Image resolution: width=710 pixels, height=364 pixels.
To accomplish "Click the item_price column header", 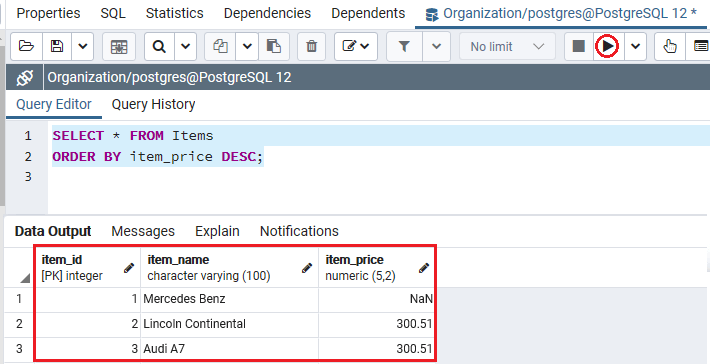I will [377, 267].
